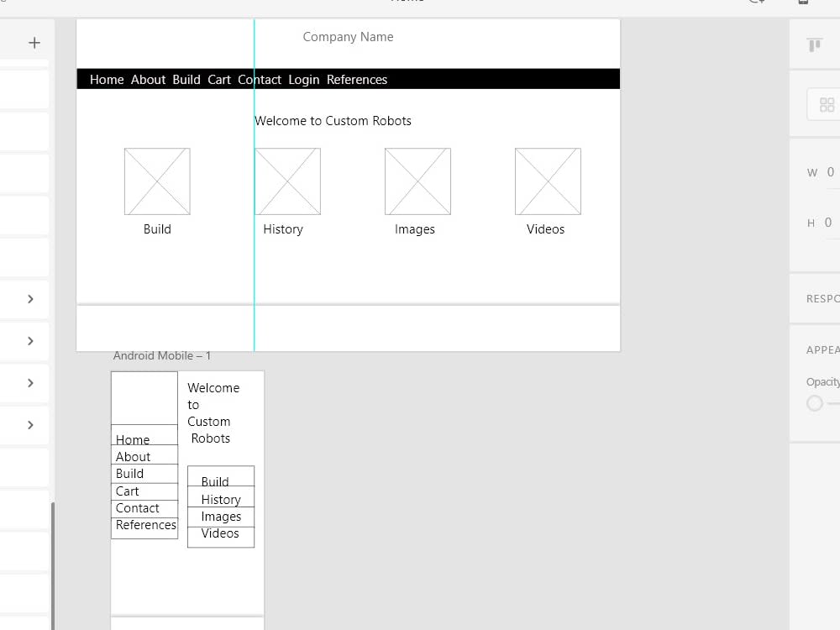
Task: Select the image placeholder above the Images caption
Action: [417, 181]
